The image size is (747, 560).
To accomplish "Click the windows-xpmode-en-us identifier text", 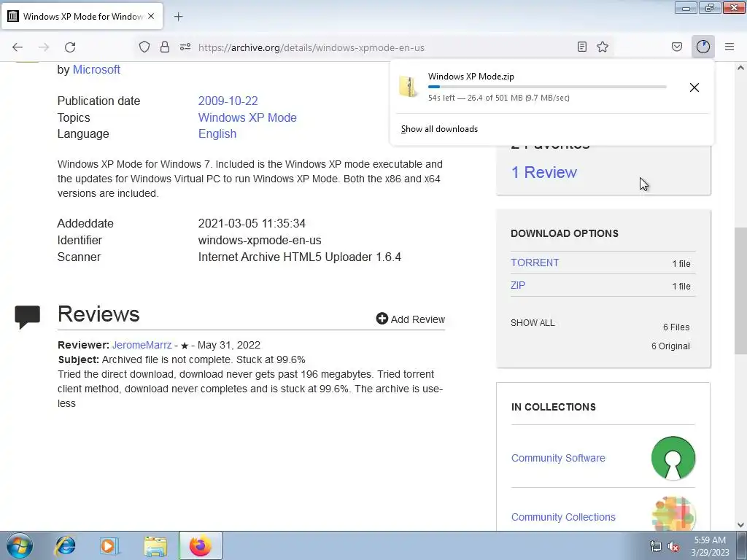I will pos(260,241).
